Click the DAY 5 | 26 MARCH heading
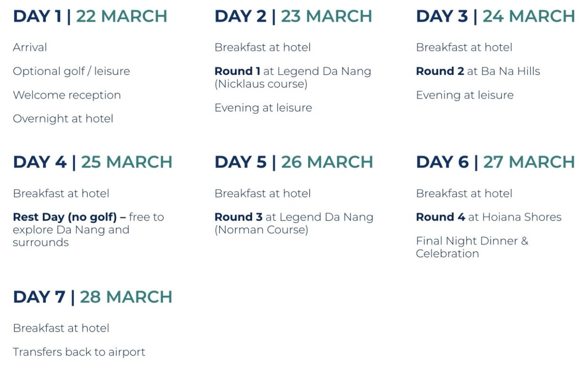Image resolution: width=588 pixels, height=372 pixels. pos(294,162)
